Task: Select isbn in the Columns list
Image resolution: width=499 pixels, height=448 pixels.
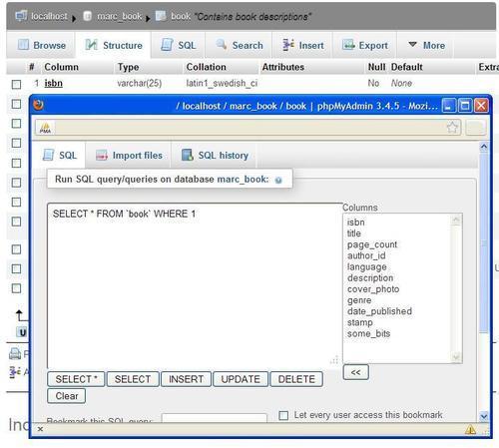Action: click(356, 223)
